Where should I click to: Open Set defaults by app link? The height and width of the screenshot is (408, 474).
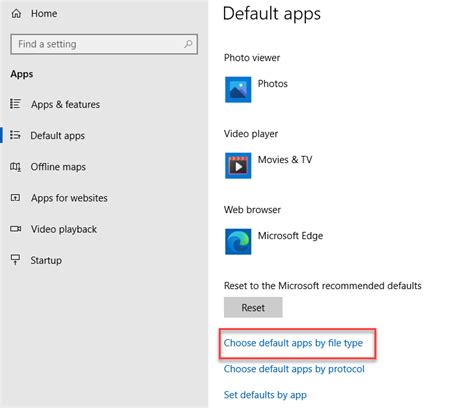click(x=265, y=395)
